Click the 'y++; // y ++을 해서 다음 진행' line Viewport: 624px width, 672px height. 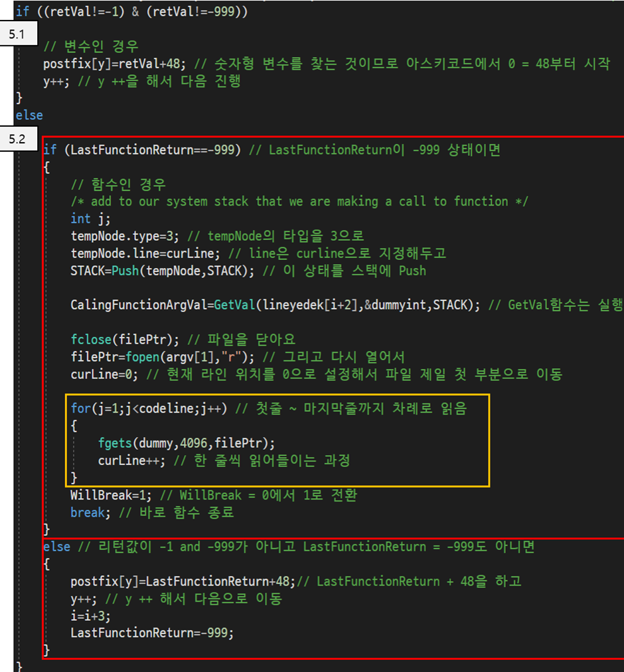point(141,82)
